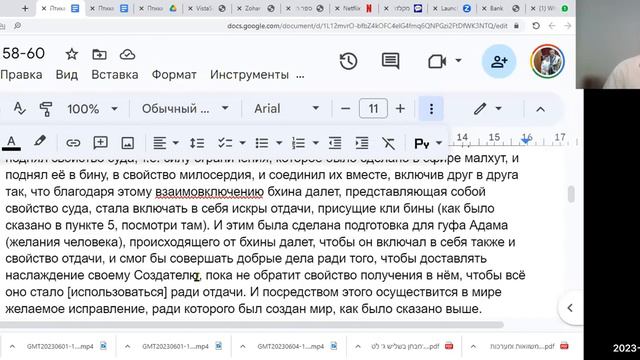Image resolution: width=640 pixels, height=360 pixels.
Task: Star this document with the star icon
Action: click(72, 54)
